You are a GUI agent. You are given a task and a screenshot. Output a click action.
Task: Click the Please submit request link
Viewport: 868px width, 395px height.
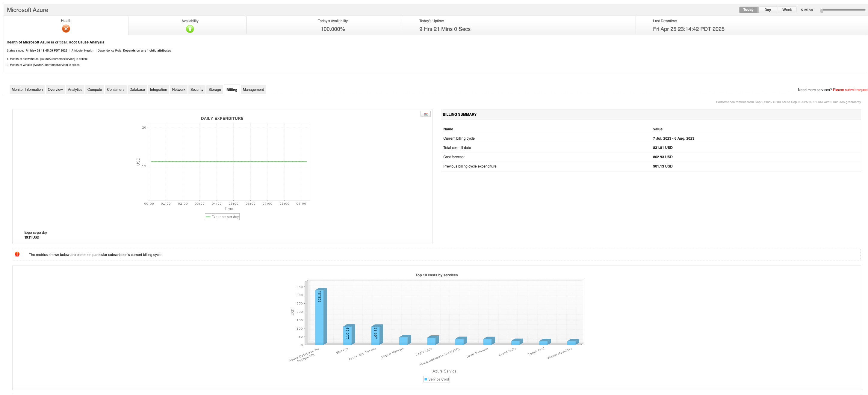[x=849, y=90]
